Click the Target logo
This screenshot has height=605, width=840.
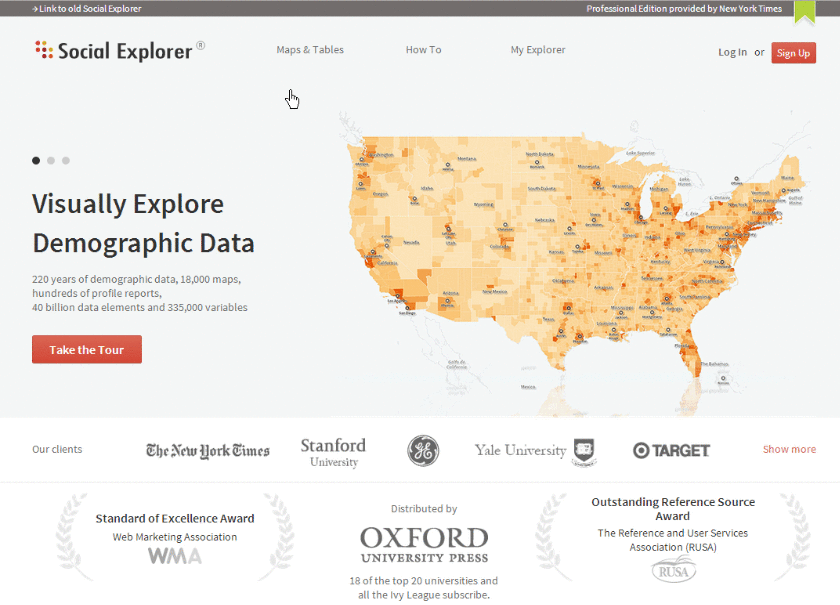pos(671,450)
